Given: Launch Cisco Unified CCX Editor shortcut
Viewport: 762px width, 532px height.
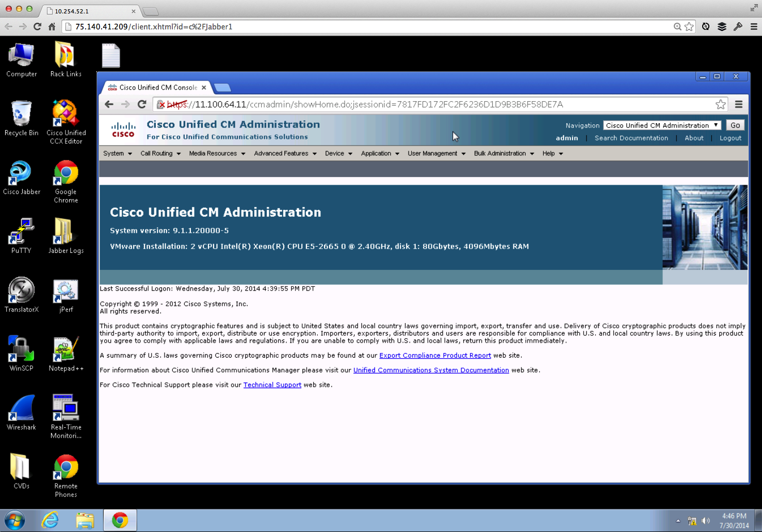Looking at the screenshot, I should 66,122.
